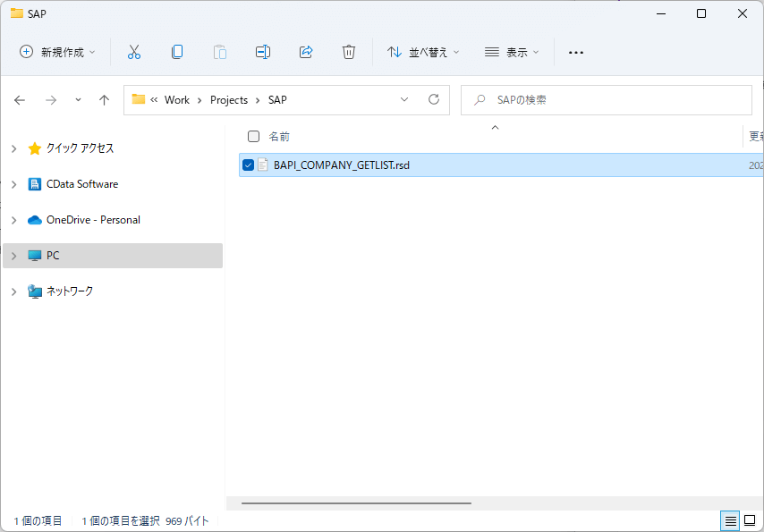Select ネットワーク in navigation pane
Viewport: 764px width, 532px height.
click(x=70, y=291)
